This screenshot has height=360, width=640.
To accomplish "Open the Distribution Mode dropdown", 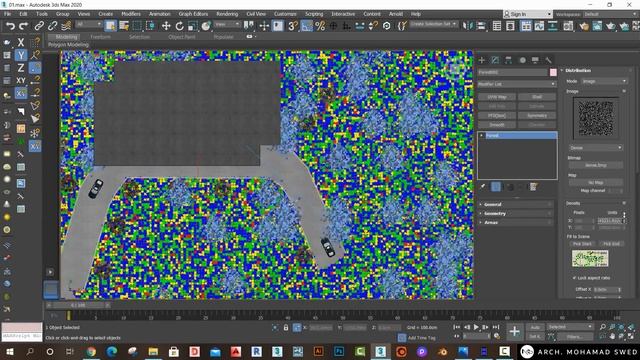I will [x=604, y=81].
